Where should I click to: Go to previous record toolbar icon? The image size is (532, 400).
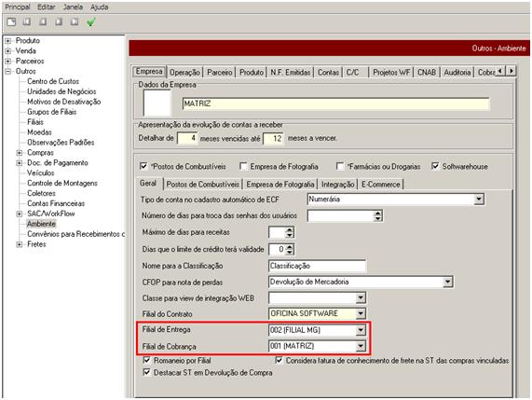click(x=43, y=22)
